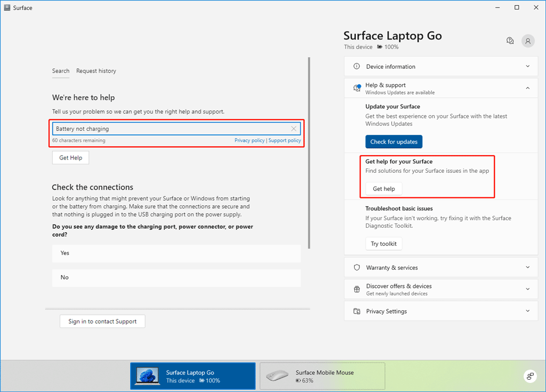Click Get newly launched devices text
This screenshot has width=546, height=392.
[397, 293]
